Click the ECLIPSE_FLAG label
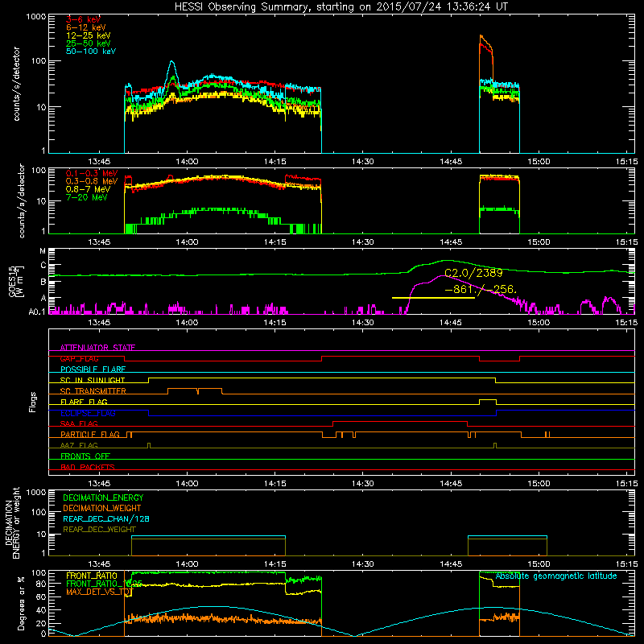The width and height of the screenshot is (644, 644). pos(88,413)
